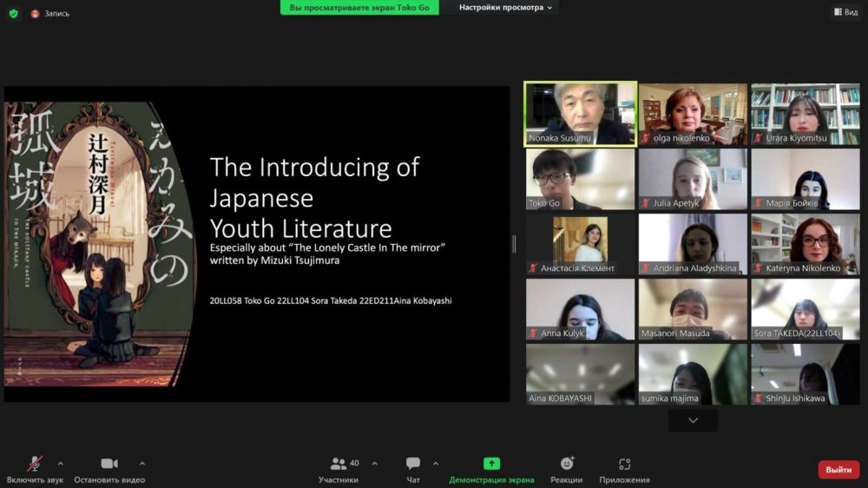Click the green screen-viewing banner for Toko Go
Image resolution: width=868 pixels, height=488 pixels.
[x=359, y=8]
